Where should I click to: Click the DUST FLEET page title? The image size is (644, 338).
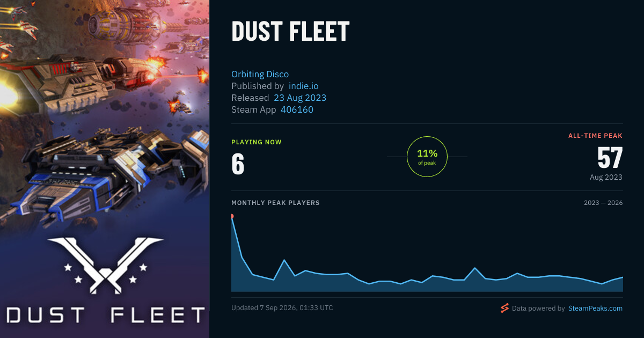coord(290,32)
